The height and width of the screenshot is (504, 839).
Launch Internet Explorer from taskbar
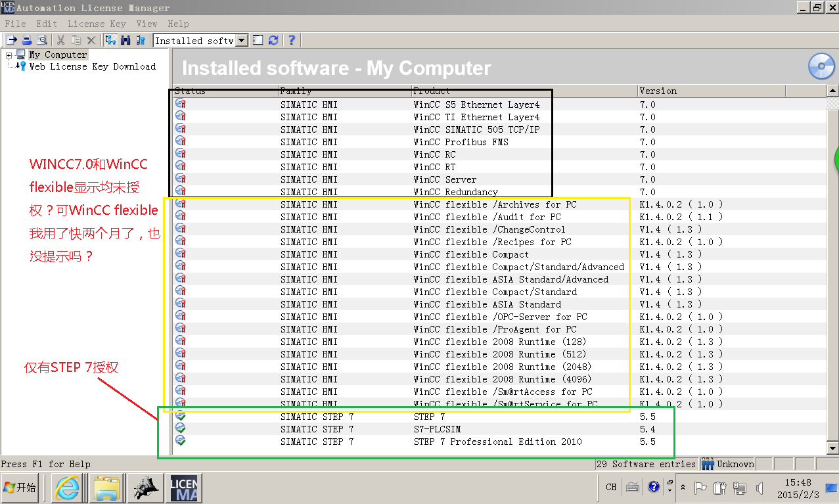[x=67, y=488]
